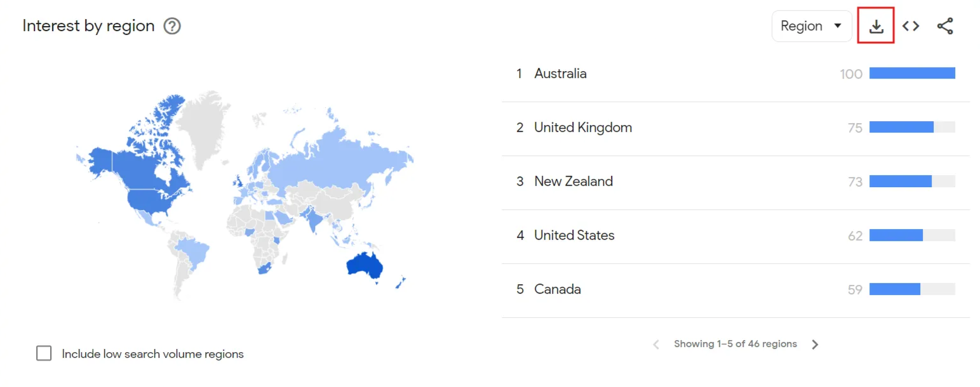
Task: Select the Interest by region heading
Action: [88, 26]
